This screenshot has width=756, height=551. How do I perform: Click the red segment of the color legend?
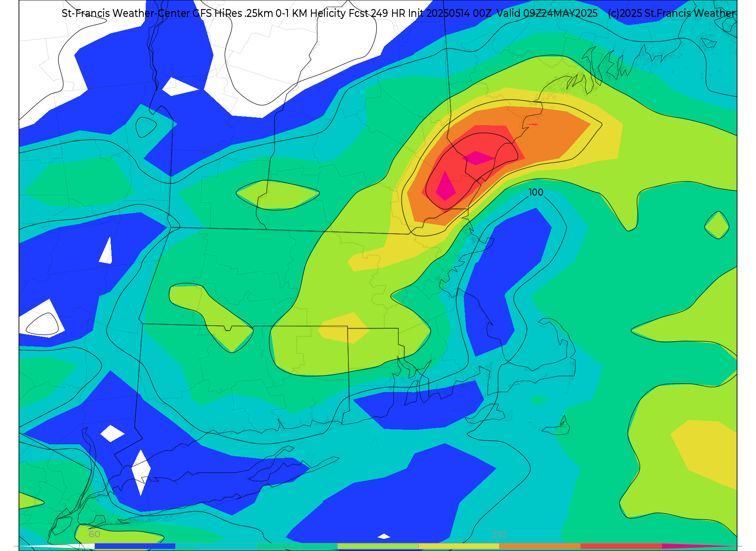coord(621,546)
